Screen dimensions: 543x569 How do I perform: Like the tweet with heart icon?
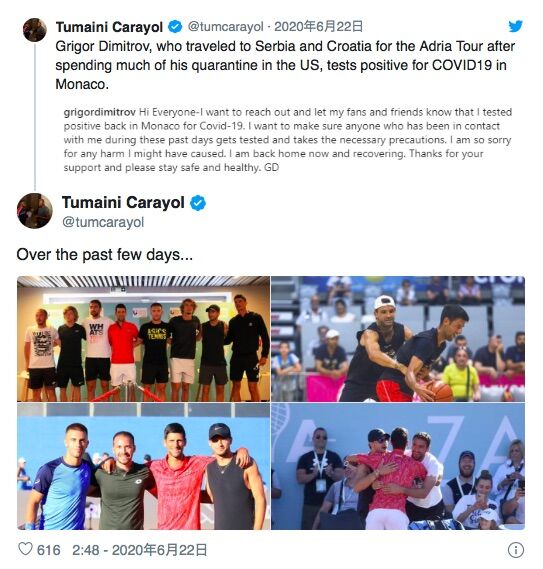[x=25, y=549]
